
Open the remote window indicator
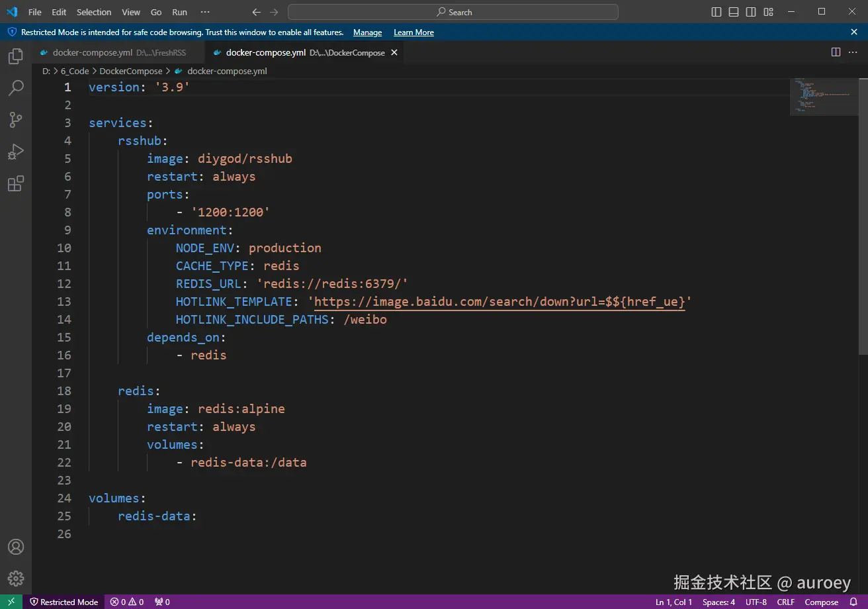pos(11,602)
